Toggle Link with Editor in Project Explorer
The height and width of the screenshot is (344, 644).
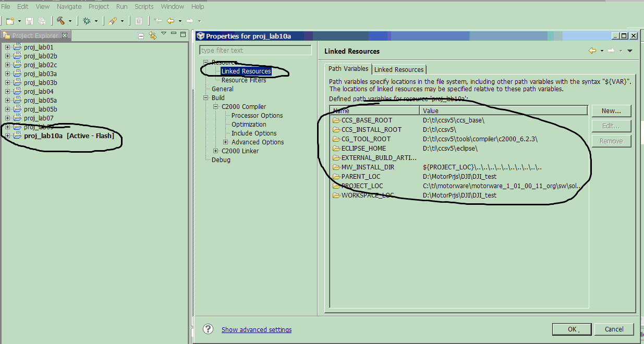coord(152,35)
